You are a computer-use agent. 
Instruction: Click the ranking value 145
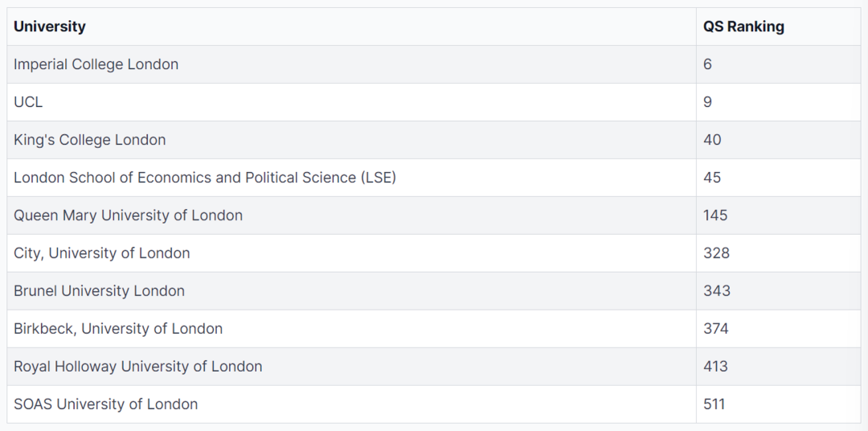tap(715, 215)
